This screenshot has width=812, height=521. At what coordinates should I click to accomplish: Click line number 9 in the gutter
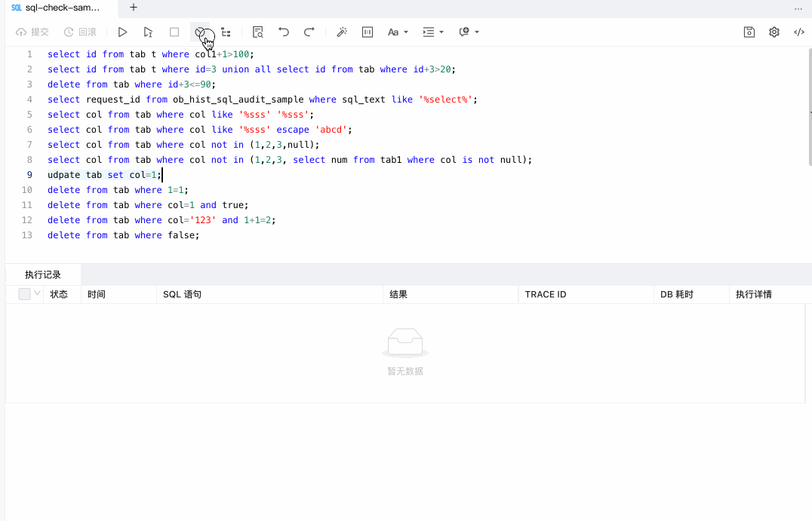[29, 175]
